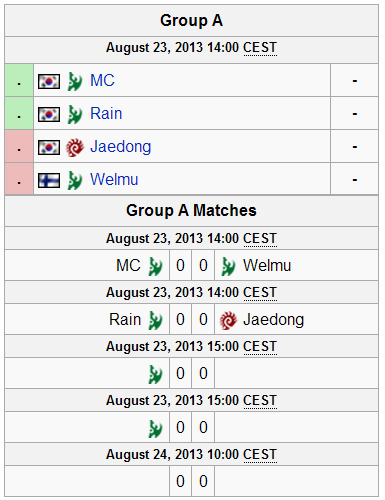Image resolution: width=385 pixels, height=500 pixels.
Task: Click the Protoss icon in the first 15:00 match
Action: [x=155, y=374]
